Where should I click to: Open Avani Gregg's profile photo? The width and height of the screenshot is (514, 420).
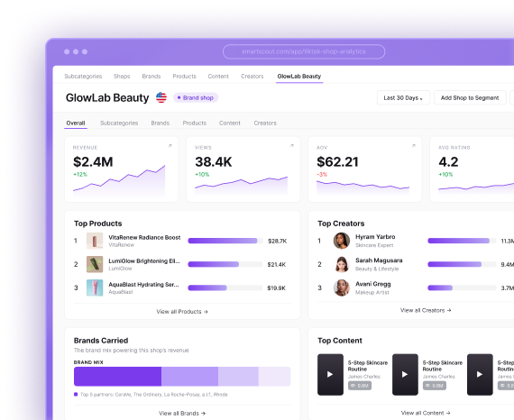(x=342, y=288)
